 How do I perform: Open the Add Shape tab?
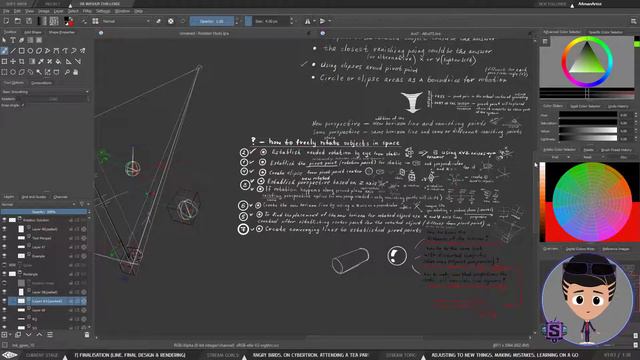(x=33, y=32)
